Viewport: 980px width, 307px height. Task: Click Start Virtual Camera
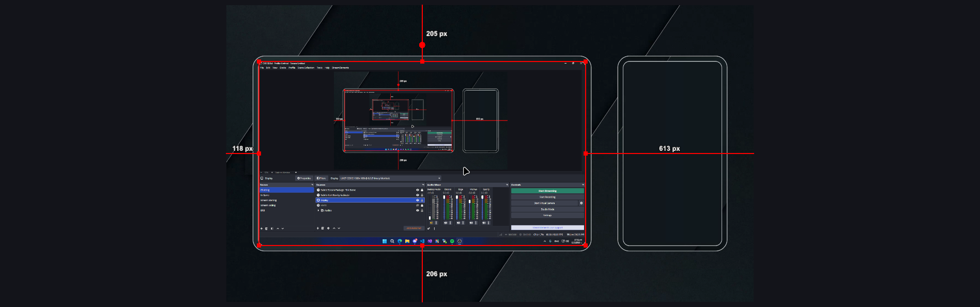click(544, 203)
